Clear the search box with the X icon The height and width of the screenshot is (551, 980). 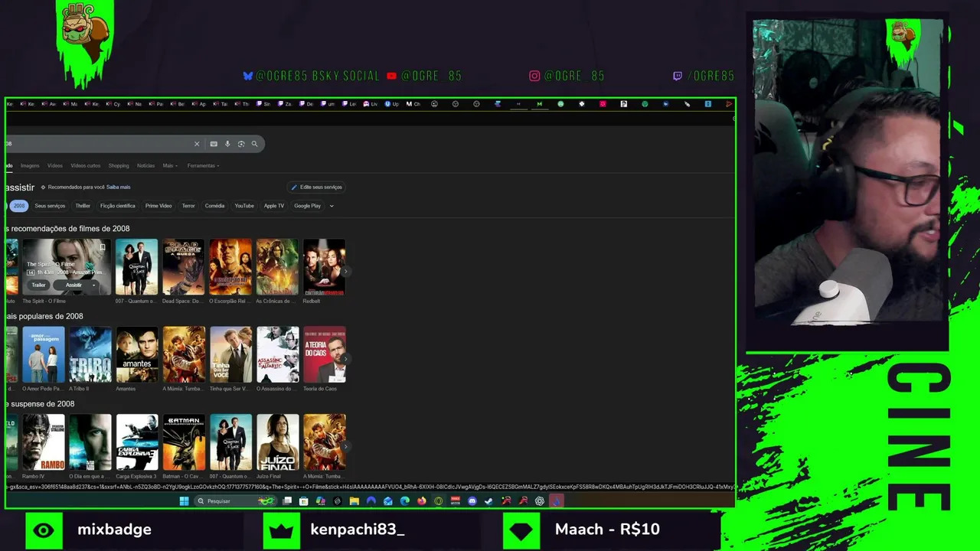(x=197, y=144)
